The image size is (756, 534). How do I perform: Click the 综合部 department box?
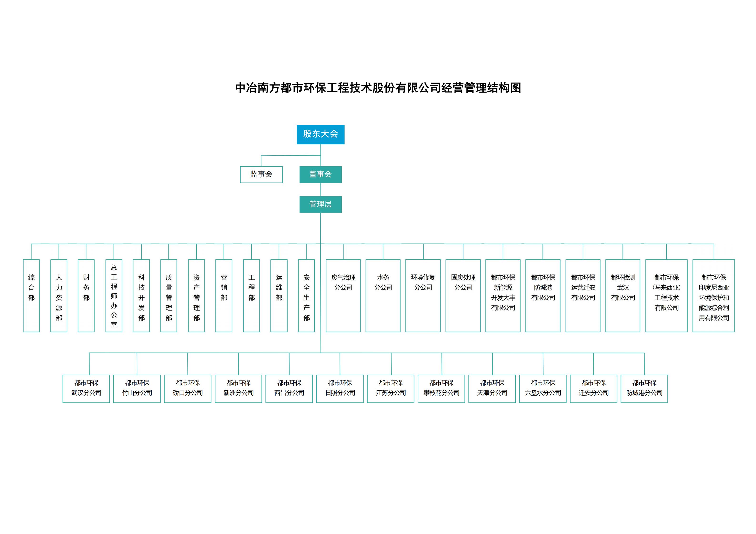coord(31,295)
